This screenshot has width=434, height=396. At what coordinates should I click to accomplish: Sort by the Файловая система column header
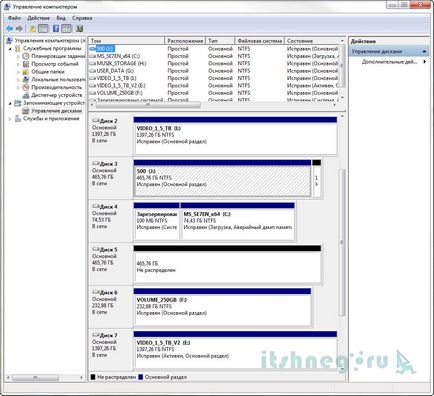(x=260, y=41)
